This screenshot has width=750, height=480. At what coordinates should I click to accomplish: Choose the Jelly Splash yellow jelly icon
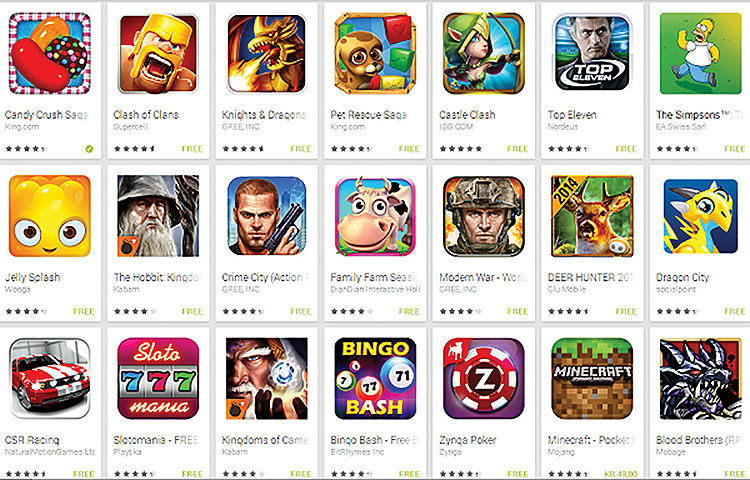click(50, 216)
